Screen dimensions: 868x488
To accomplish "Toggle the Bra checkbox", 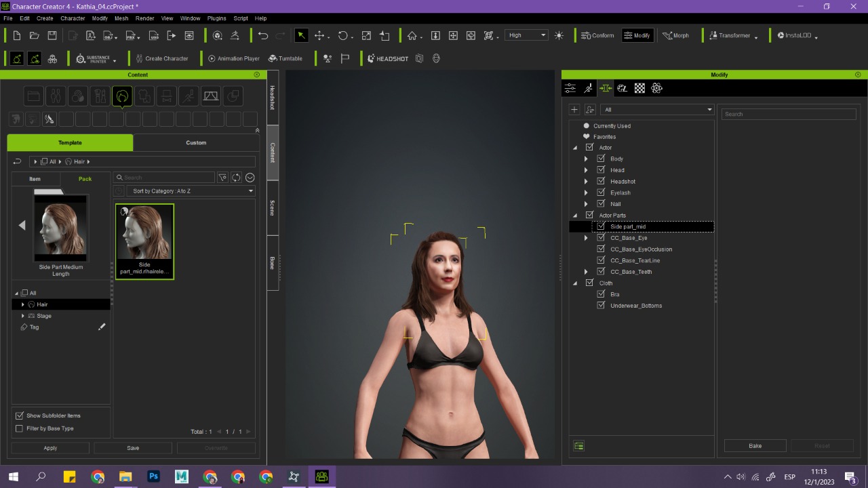I will click(x=601, y=294).
